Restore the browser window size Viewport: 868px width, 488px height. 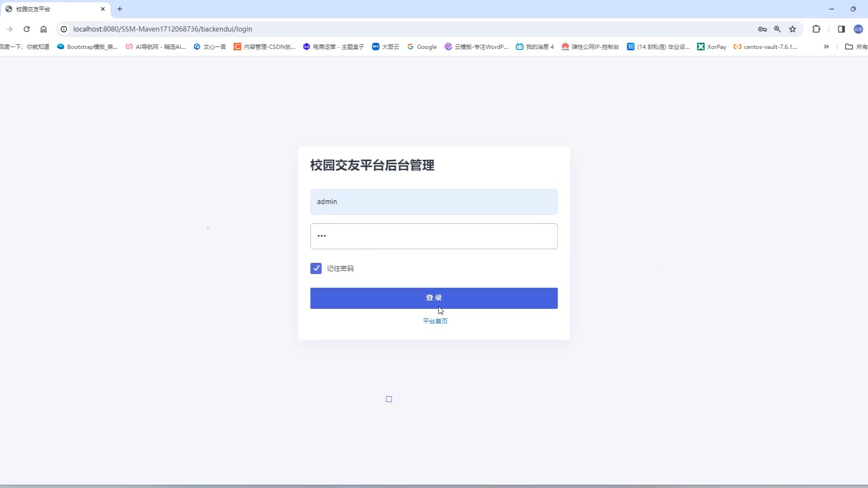point(853,9)
